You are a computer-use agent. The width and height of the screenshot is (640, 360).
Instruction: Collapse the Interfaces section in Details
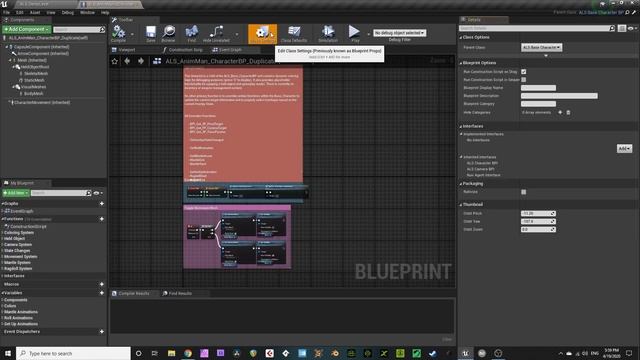(461, 127)
